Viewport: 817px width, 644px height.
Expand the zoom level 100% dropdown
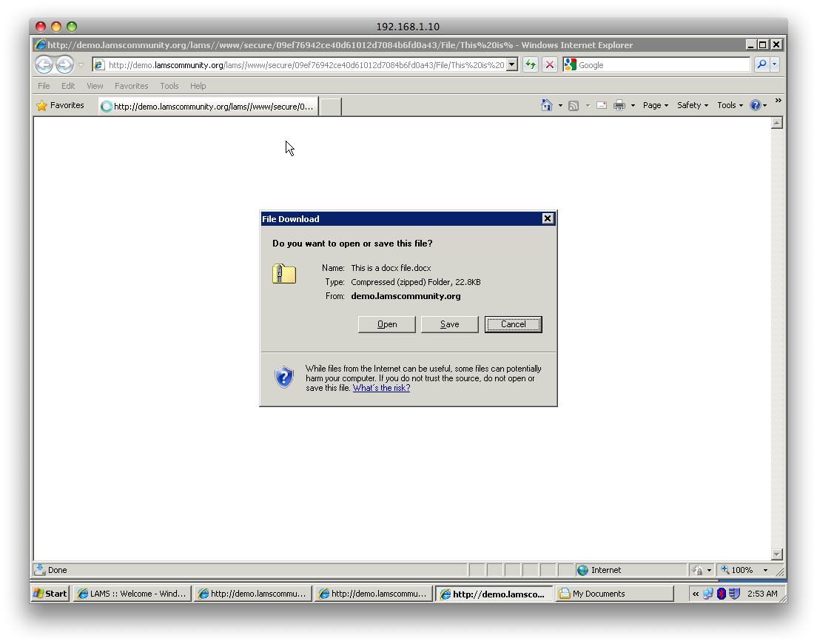coord(765,570)
